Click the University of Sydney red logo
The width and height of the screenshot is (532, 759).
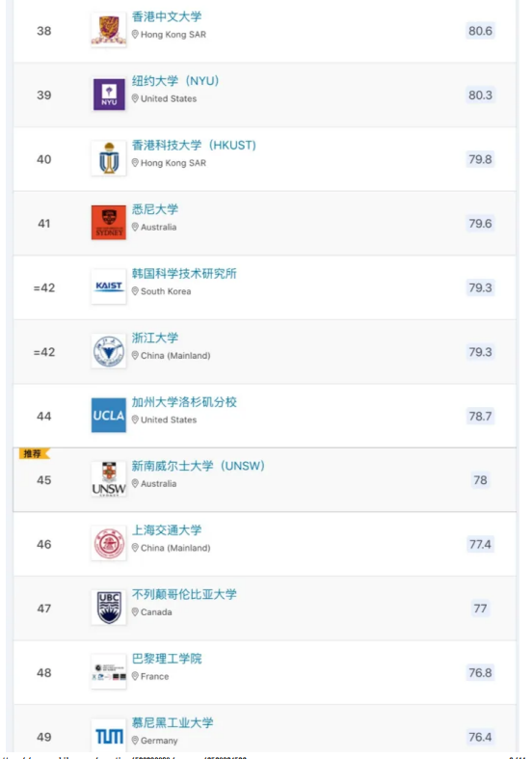pos(109,223)
